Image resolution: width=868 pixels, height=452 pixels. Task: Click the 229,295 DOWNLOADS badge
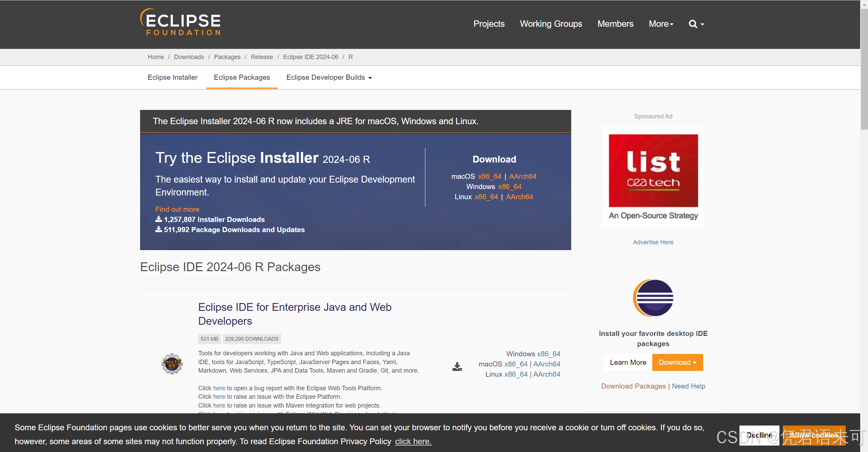[x=252, y=339]
